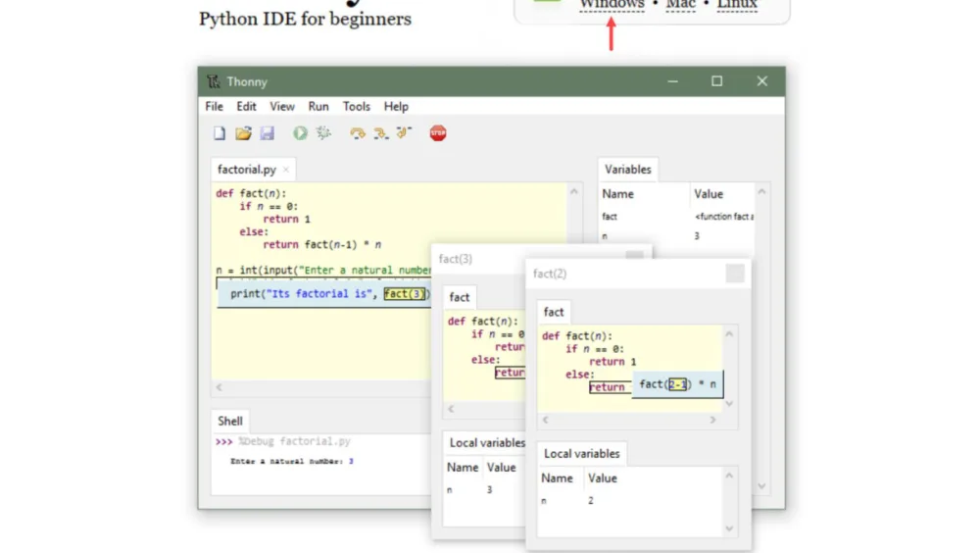Open the Edit menu
The width and height of the screenshot is (980, 553).
(246, 106)
